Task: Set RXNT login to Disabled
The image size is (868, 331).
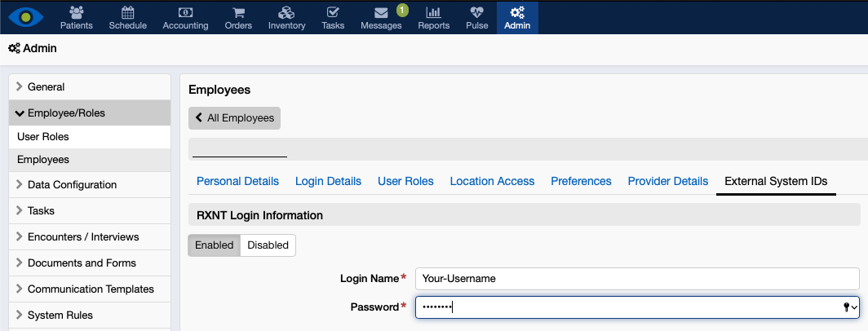Action: [268, 245]
